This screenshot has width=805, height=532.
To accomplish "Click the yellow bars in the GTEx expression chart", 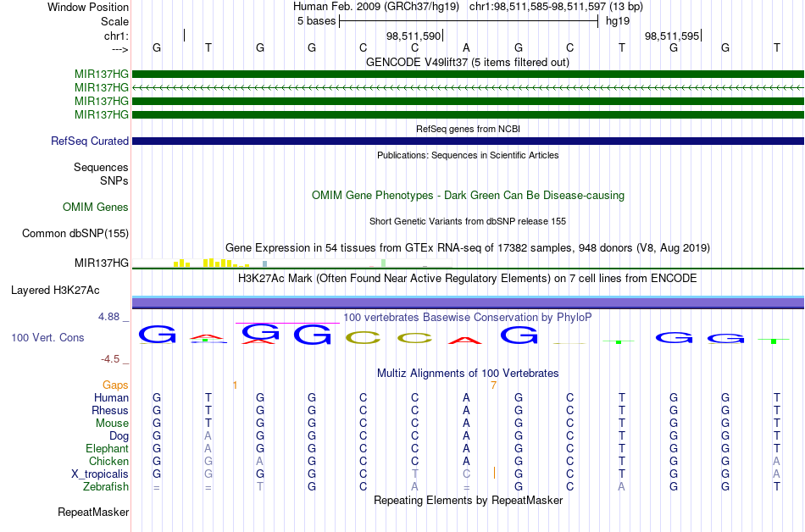I will tap(212, 263).
